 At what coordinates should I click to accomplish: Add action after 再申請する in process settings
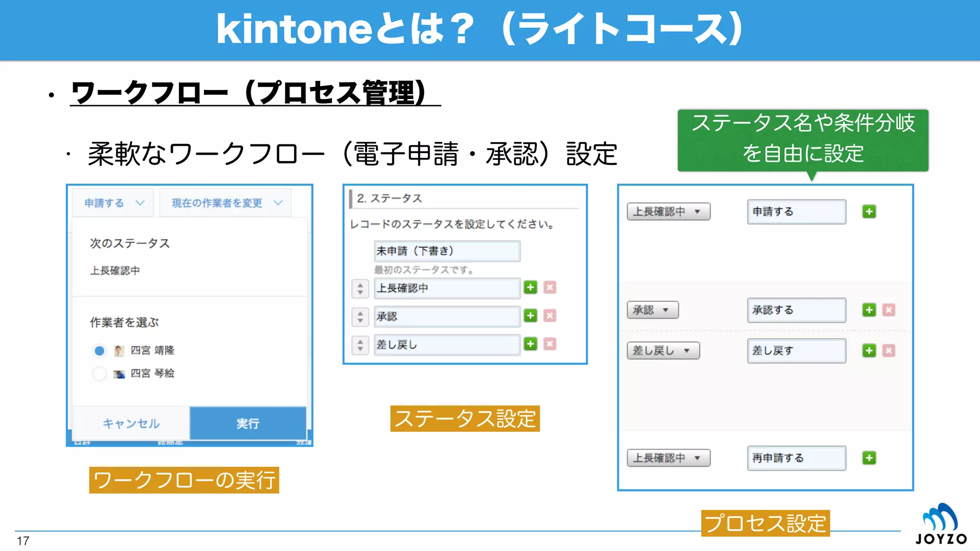click(869, 458)
